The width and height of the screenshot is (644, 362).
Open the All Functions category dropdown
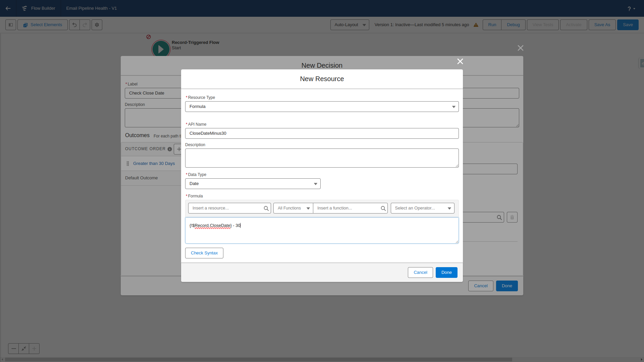293,208
